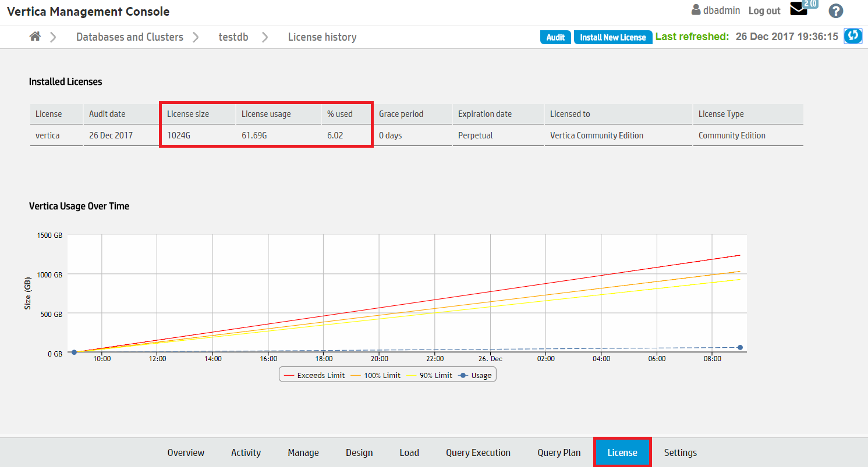868x467 pixels.
Task: Click the Audit button
Action: 555,37
